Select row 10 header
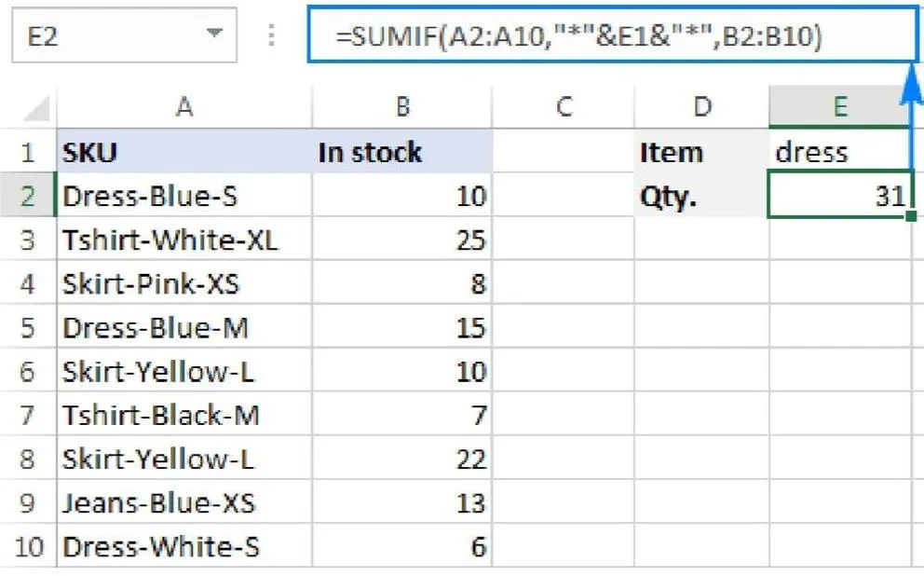The image size is (924, 576). (28, 546)
